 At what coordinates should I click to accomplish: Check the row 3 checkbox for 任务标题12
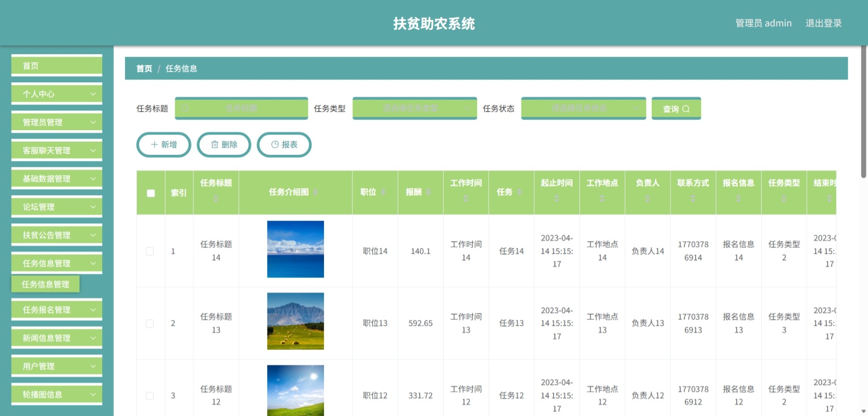pos(150,396)
